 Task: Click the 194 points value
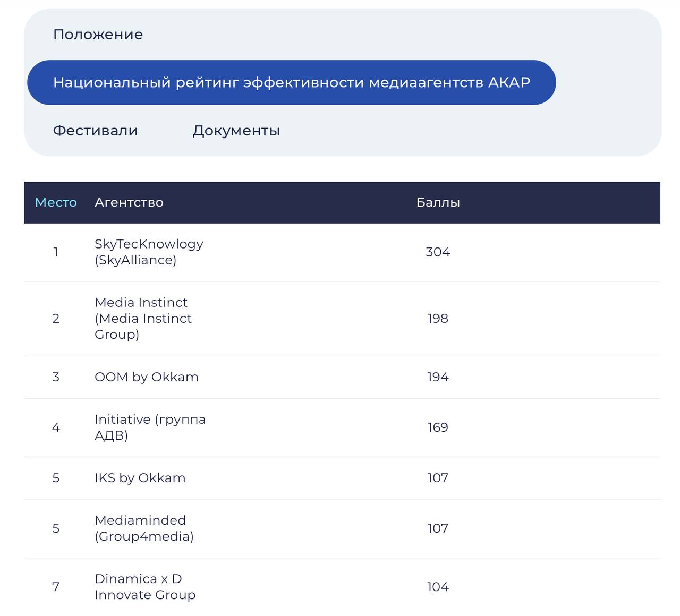(438, 377)
